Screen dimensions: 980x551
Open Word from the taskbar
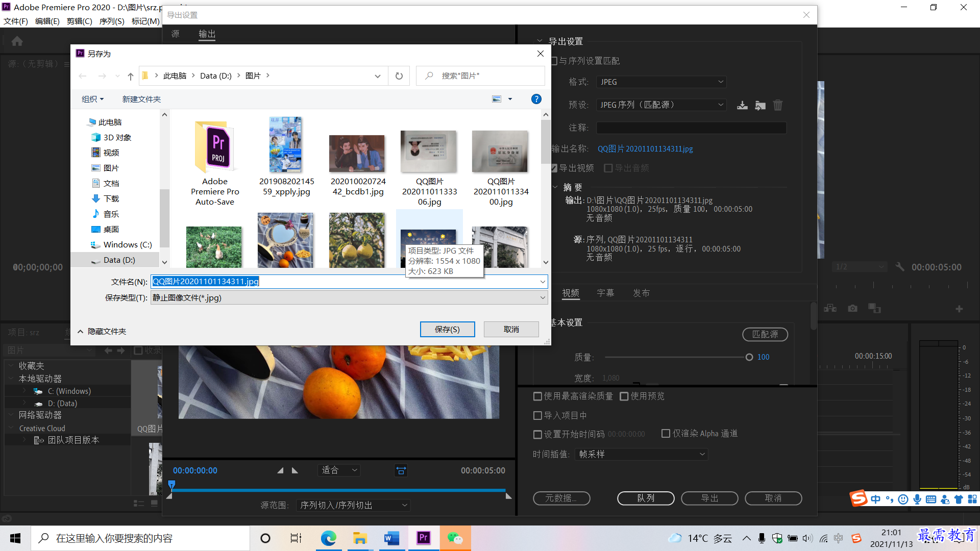click(x=391, y=538)
